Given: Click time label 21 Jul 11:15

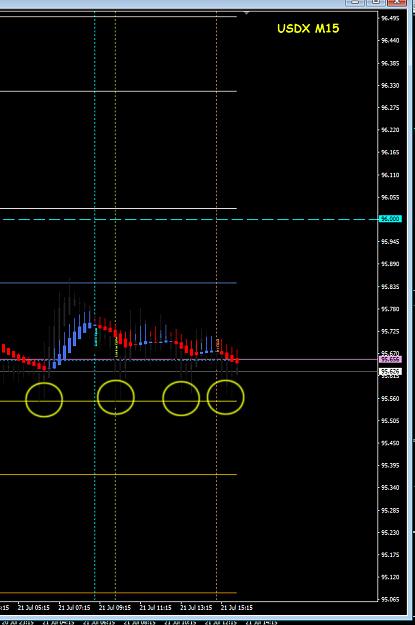Looking at the screenshot, I should click(155, 608).
